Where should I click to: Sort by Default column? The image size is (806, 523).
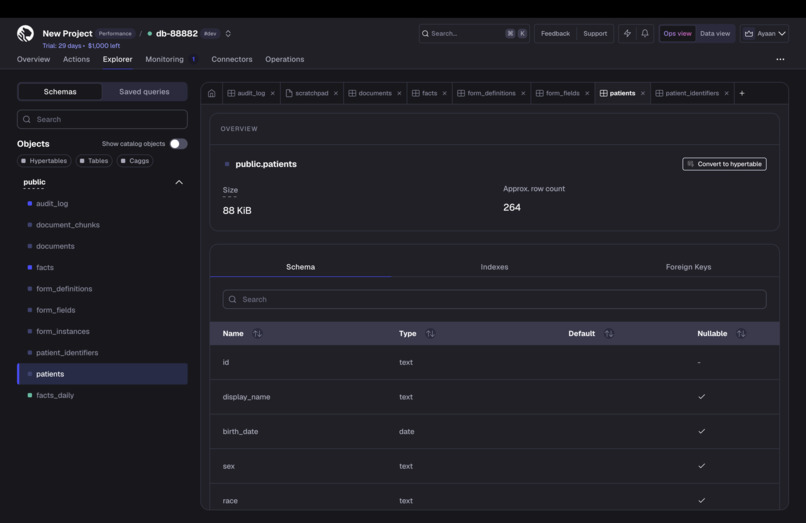coord(609,333)
